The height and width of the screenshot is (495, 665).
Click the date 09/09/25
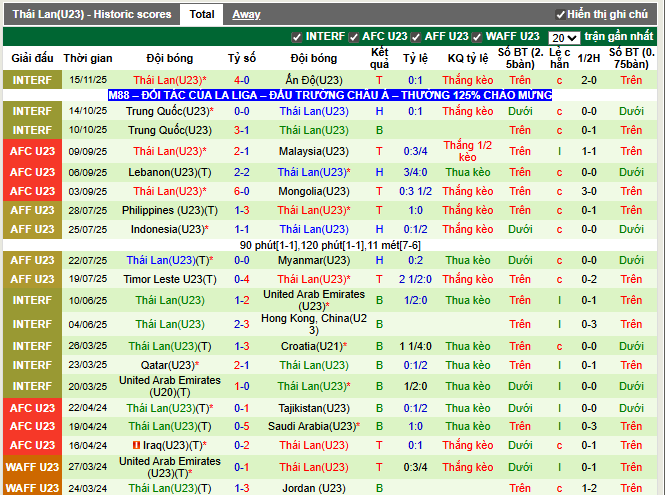[x=88, y=151]
